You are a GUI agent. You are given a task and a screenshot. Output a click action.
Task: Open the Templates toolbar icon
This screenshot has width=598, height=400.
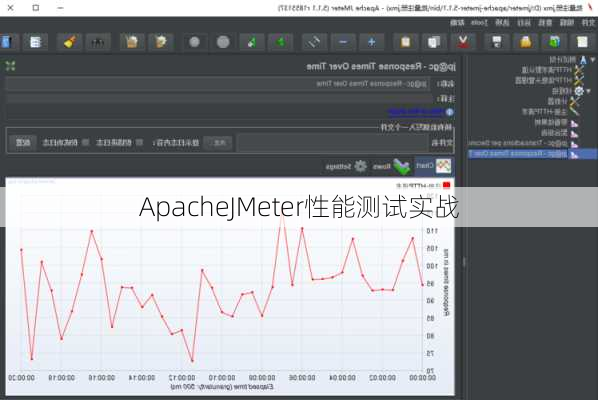(x=554, y=42)
